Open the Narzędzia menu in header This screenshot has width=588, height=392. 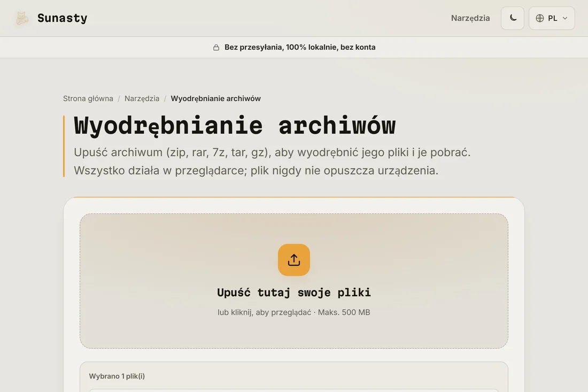pos(470,18)
